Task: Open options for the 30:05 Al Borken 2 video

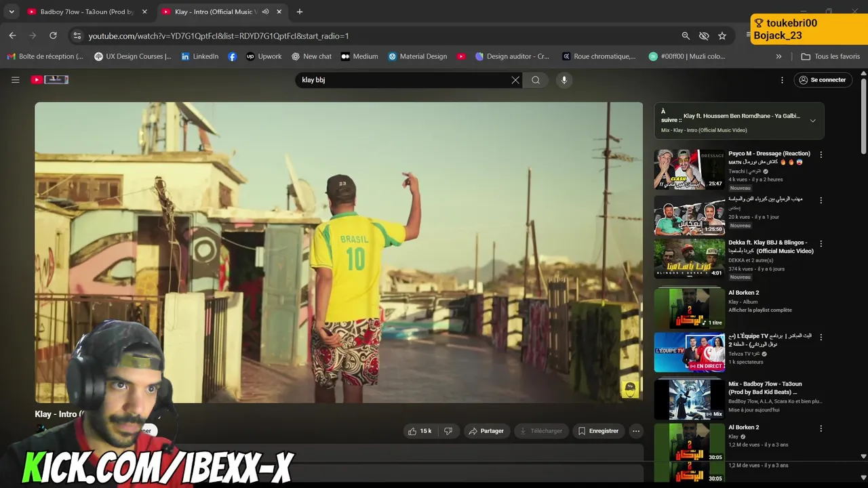Action: coord(821,428)
